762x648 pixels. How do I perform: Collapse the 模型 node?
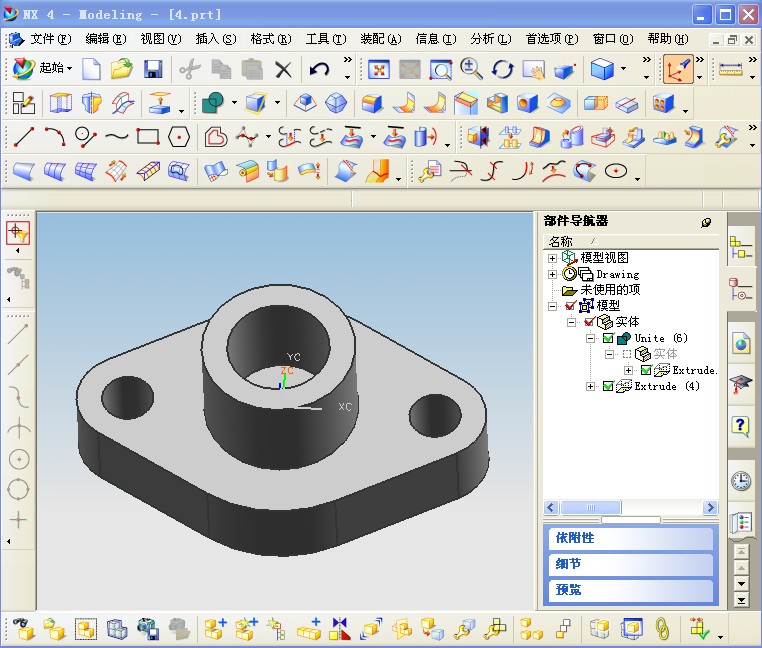click(552, 306)
